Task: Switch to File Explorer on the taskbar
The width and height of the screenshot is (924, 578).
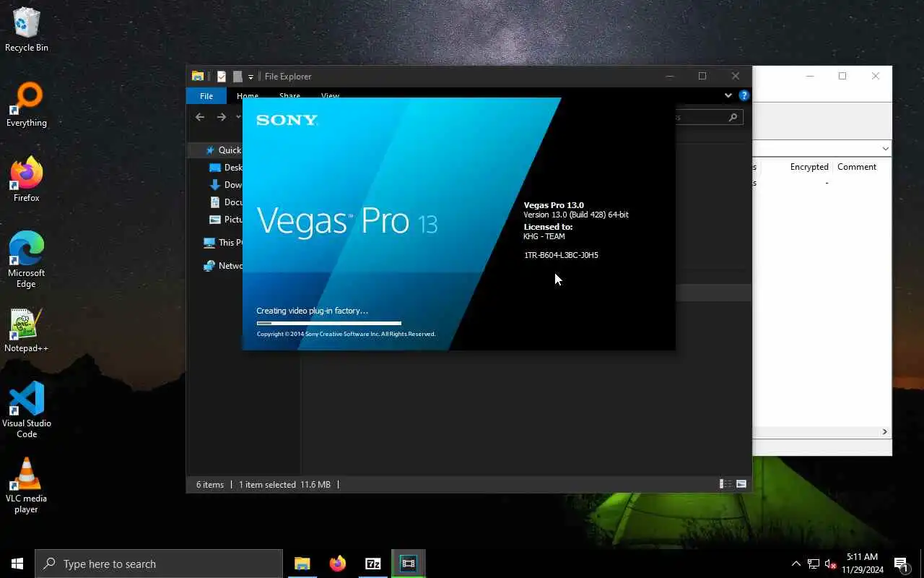Action: tap(302, 564)
